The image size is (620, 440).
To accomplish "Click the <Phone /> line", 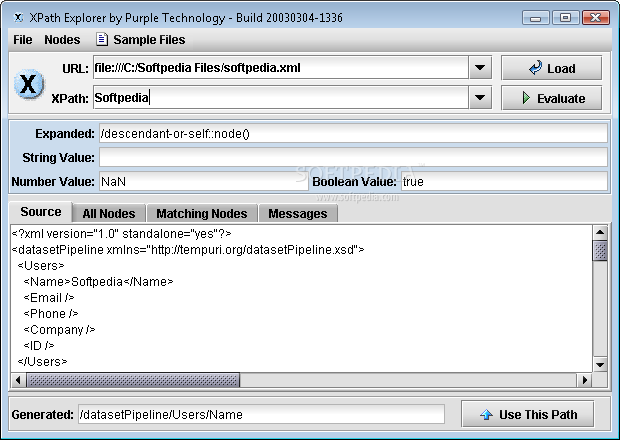I will pos(51,313).
